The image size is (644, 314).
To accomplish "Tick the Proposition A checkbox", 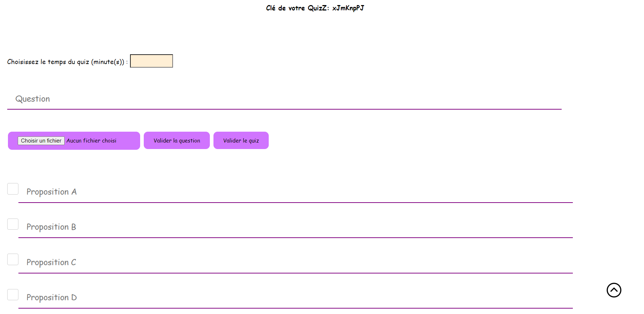I will (x=13, y=189).
